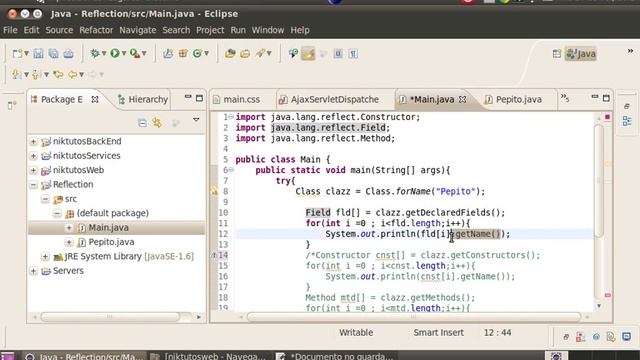This screenshot has height=360, width=640.
Task: Expand the JRE System Library node
Action: pyautogui.click(x=45, y=257)
